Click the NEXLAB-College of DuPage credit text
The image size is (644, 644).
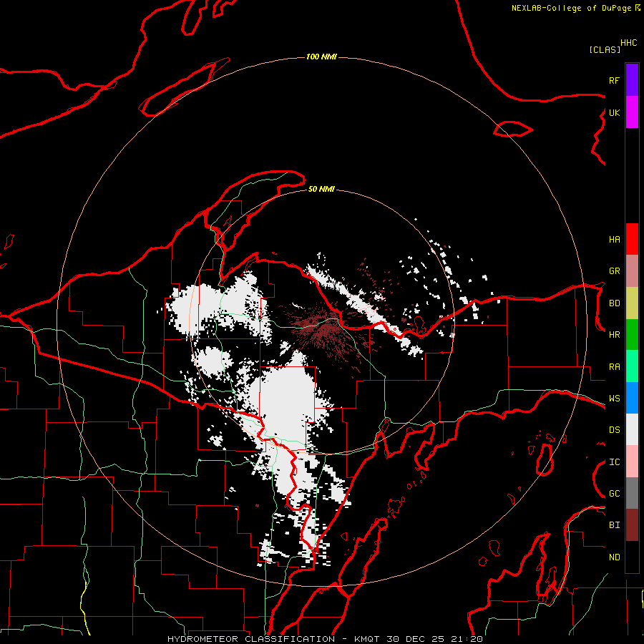click(x=571, y=8)
